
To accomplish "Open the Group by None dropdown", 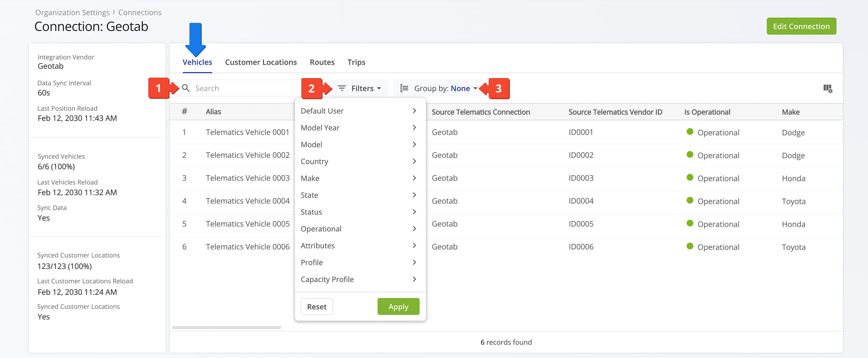I will coord(439,88).
